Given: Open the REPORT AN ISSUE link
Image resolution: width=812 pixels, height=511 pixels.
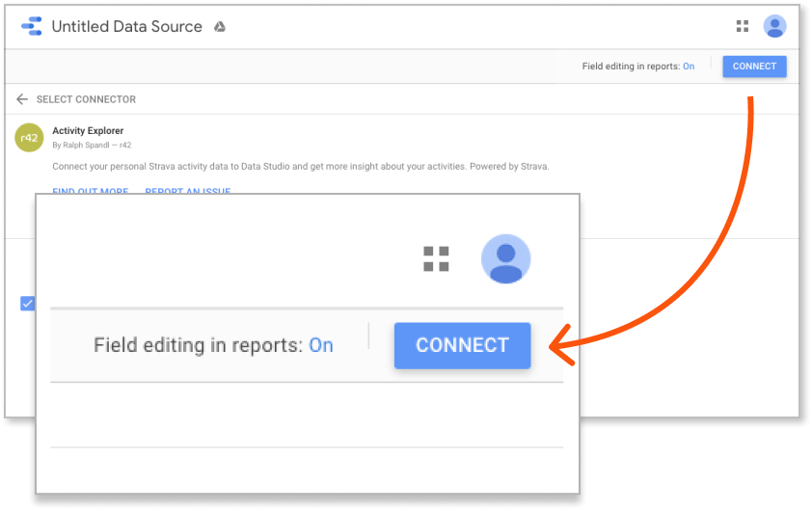Looking at the screenshot, I should [187, 191].
